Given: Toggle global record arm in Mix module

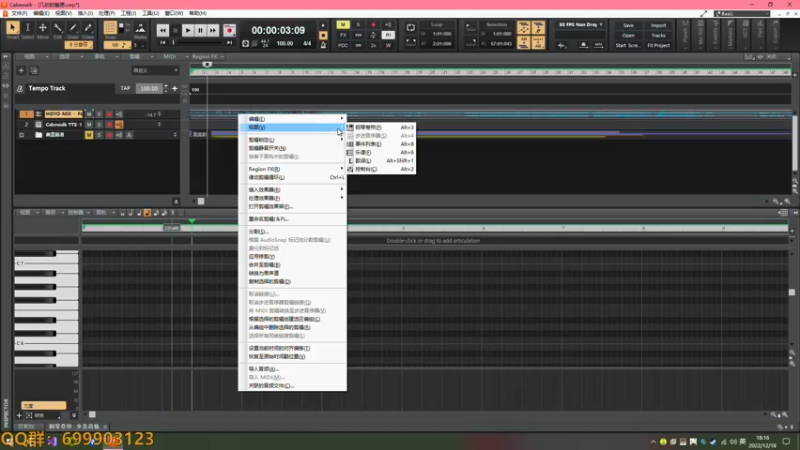Looking at the screenshot, I should click(x=373, y=24).
